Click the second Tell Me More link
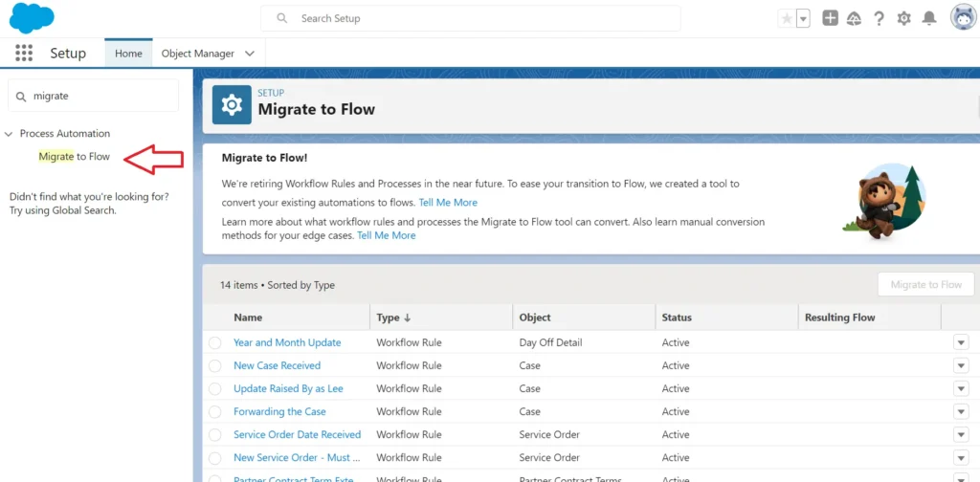 [387, 235]
